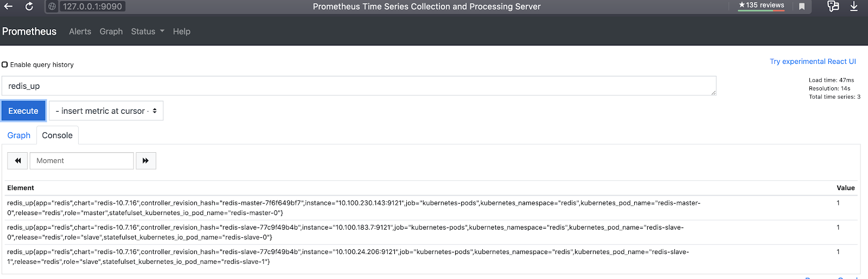
Task: Click the address bar 127.0.0.1:9090
Action: 92,7
